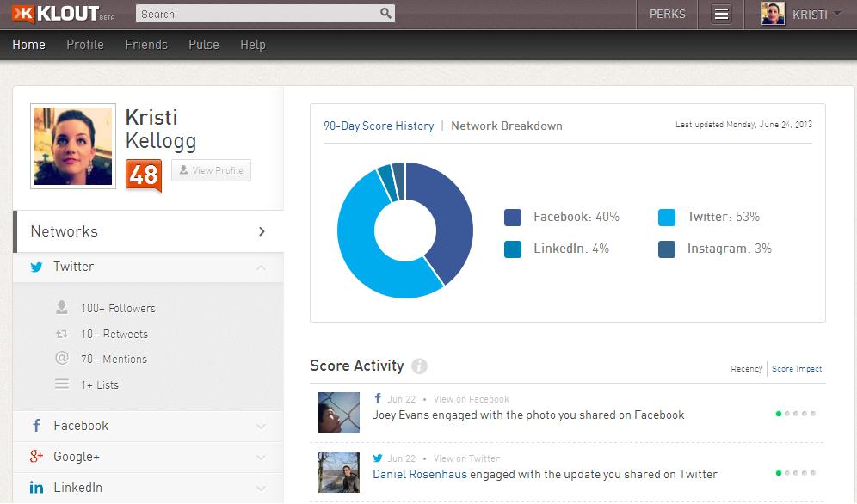
Task: Click the '100+ Followers' text
Action: 118,309
